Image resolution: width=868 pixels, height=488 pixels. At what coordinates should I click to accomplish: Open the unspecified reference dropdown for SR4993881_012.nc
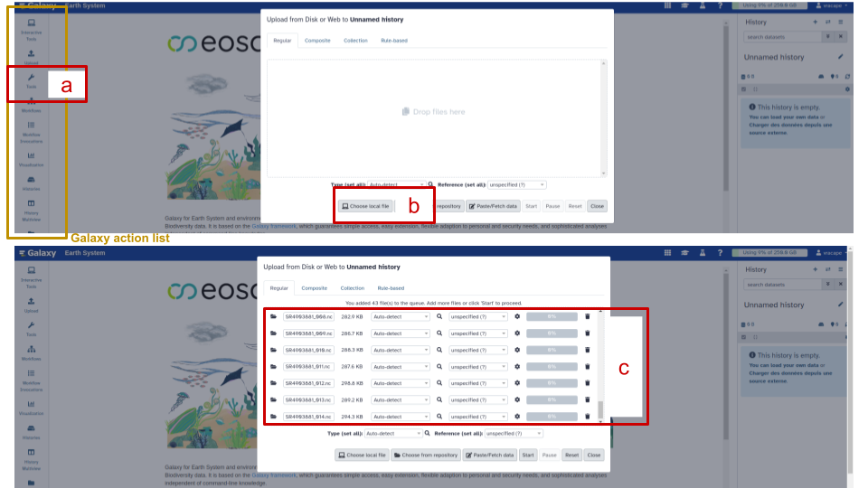pos(478,383)
